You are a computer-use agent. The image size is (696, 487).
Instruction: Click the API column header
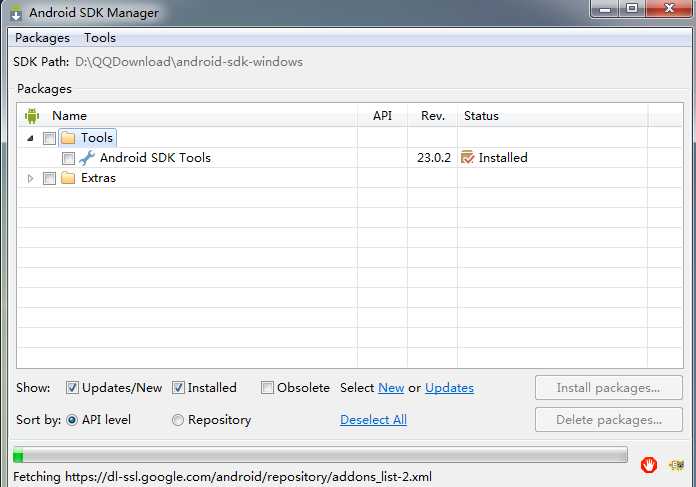382,116
